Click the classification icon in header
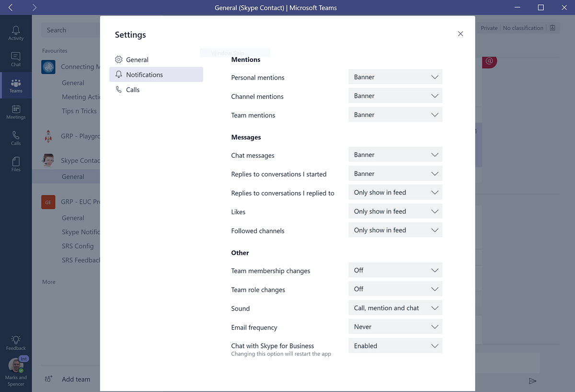The image size is (575, 392). (x=552, y=28)
